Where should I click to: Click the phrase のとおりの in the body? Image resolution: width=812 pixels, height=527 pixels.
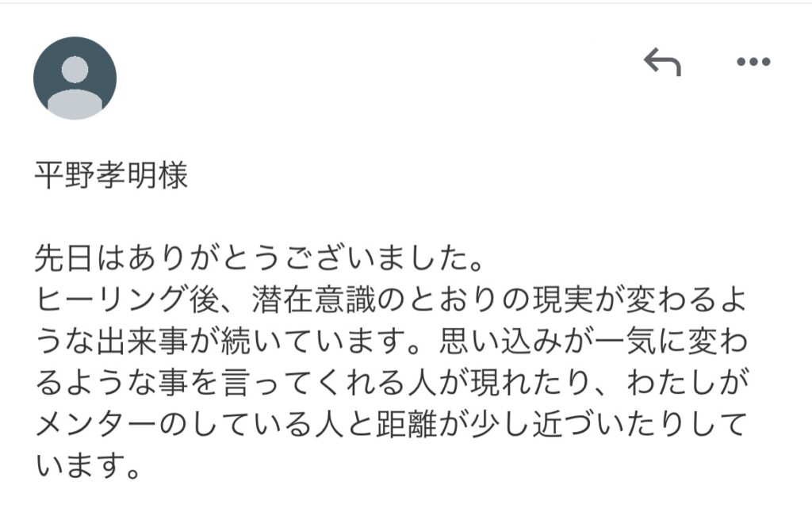click(x=454, y=300)
